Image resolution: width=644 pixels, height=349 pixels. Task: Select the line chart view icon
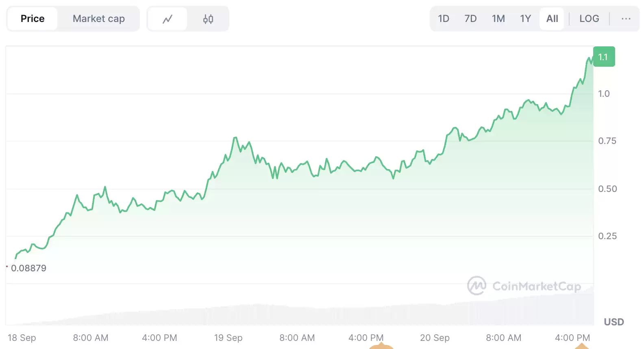pyautogui.click(x=168, y=18)
